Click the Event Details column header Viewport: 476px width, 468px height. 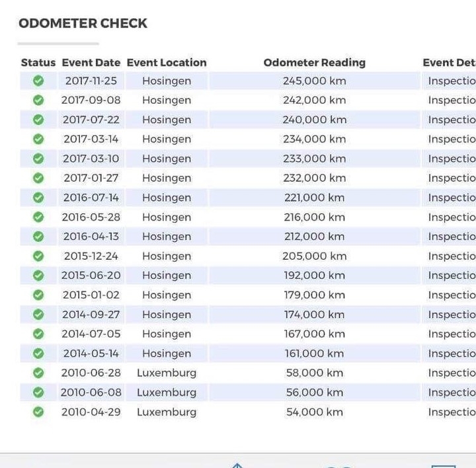click(x=450, y=63)
